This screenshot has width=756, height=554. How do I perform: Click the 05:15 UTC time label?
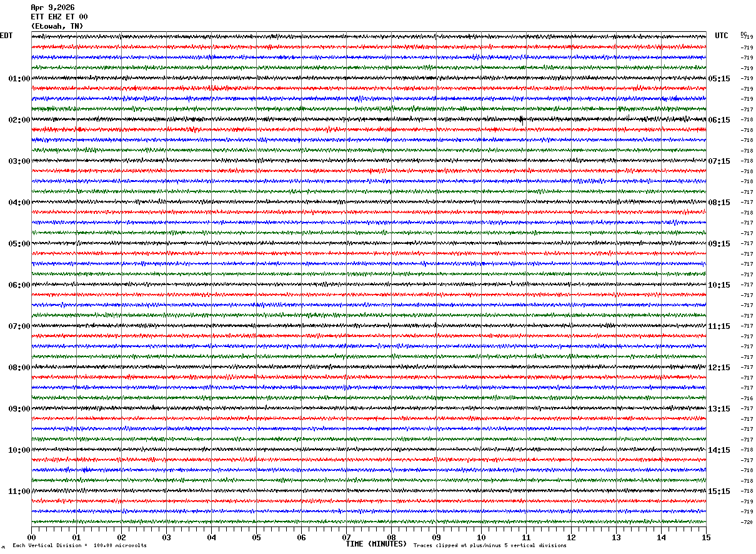click(x=719, y=79)
